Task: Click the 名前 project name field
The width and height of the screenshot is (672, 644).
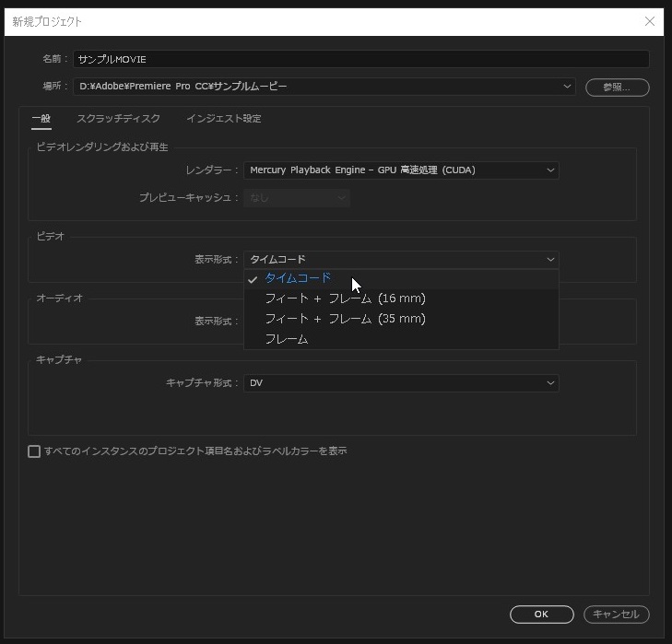Action: [360, 59]
